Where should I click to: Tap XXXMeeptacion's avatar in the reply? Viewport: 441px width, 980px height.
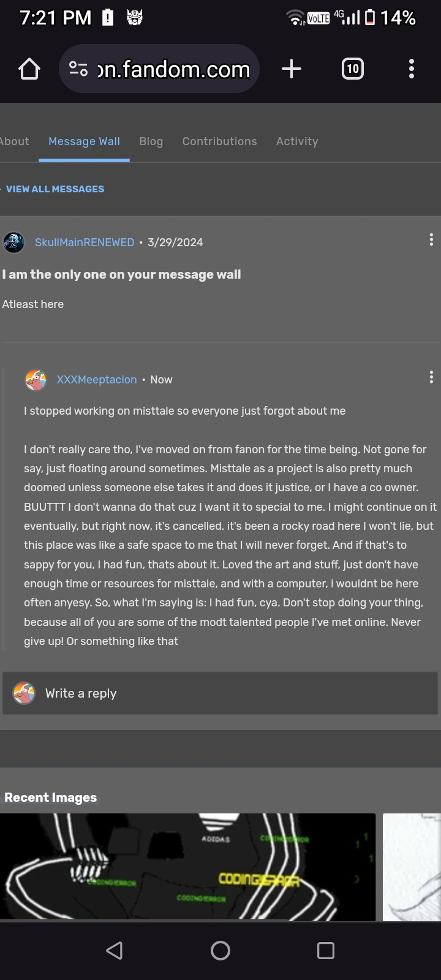coord(36,380)
